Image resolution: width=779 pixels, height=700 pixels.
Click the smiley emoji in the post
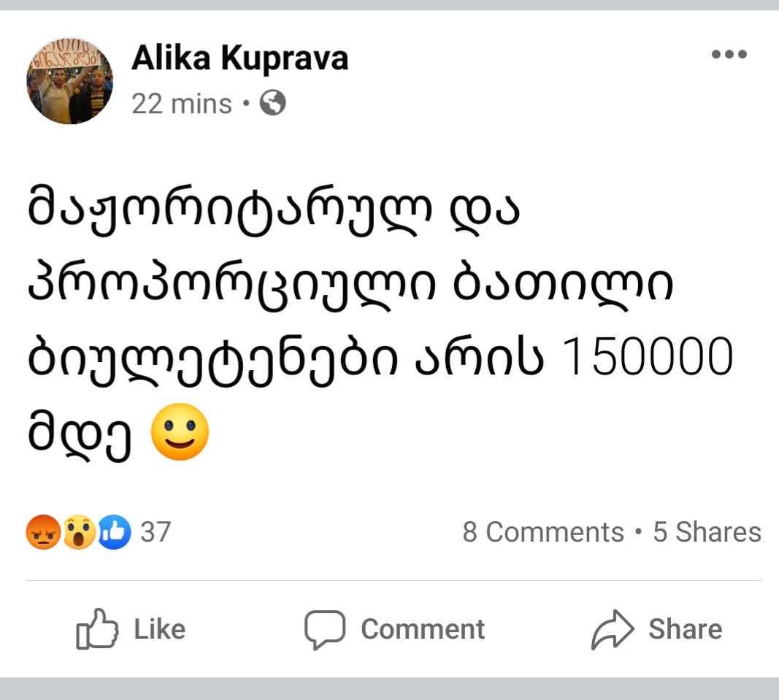pos(180,431)
